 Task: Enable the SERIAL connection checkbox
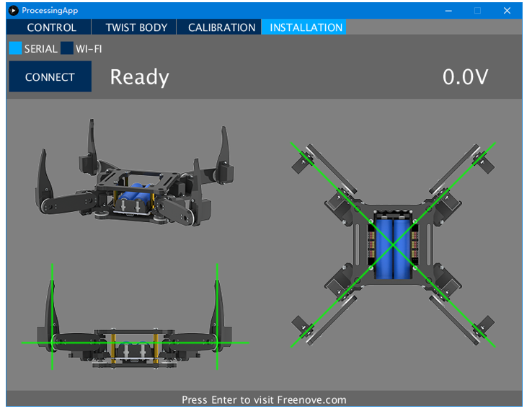coord(15,48)
